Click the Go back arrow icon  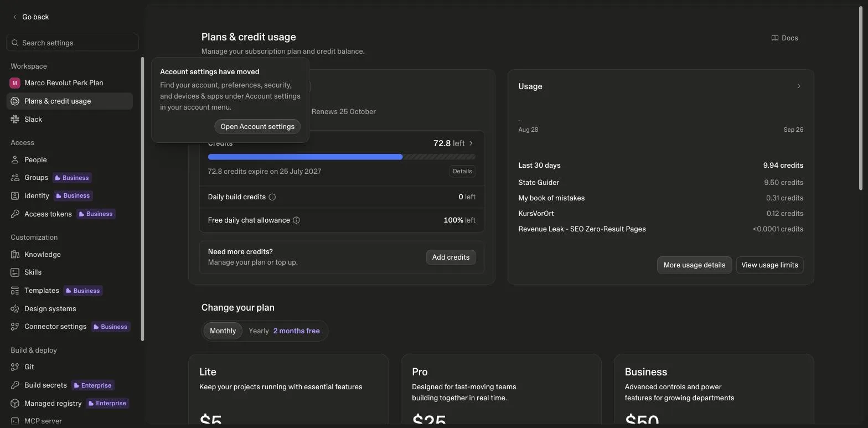(x=14, y=17)
